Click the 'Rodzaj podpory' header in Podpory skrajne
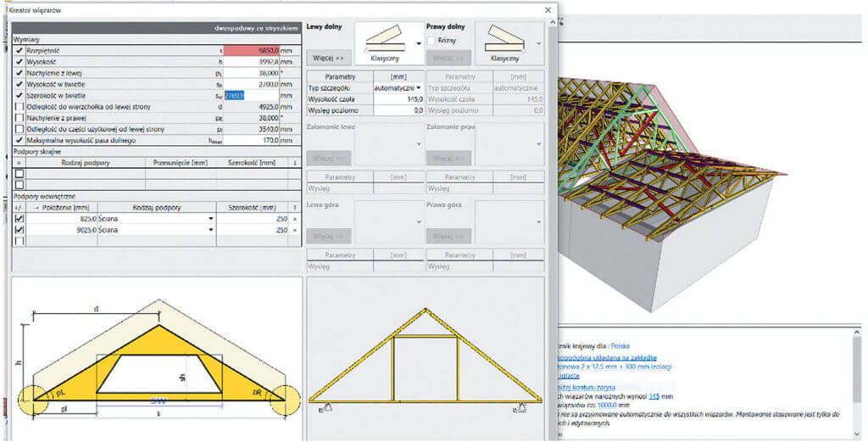The height and width of the screenshot is (442, 868). tap(86, 163)
